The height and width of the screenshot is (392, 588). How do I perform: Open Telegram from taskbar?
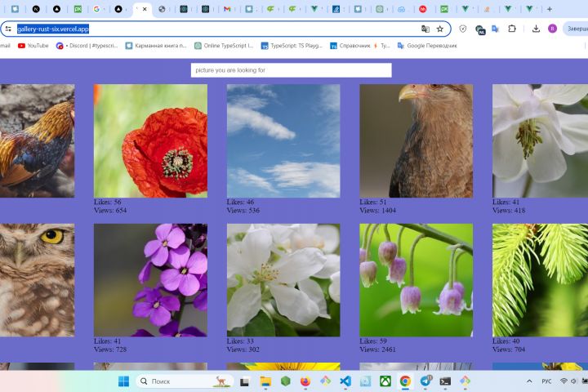coord(425,381)
